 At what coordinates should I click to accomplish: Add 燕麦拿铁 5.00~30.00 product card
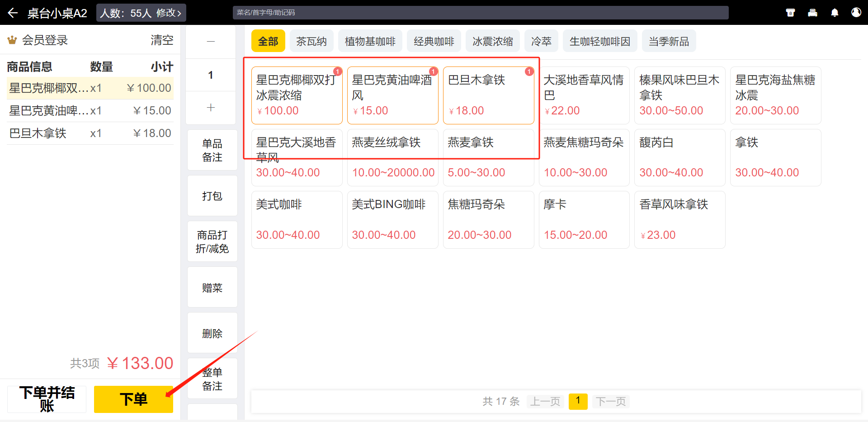[488, 157]
